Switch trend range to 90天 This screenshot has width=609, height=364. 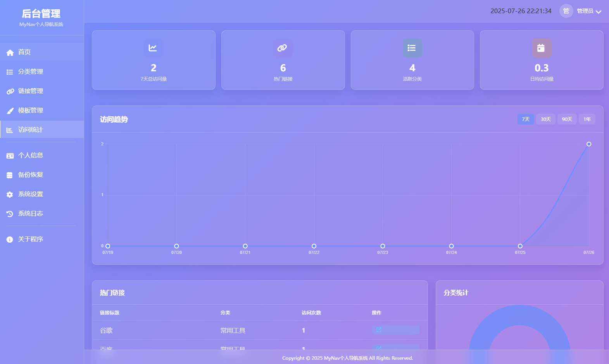point(567,119)
